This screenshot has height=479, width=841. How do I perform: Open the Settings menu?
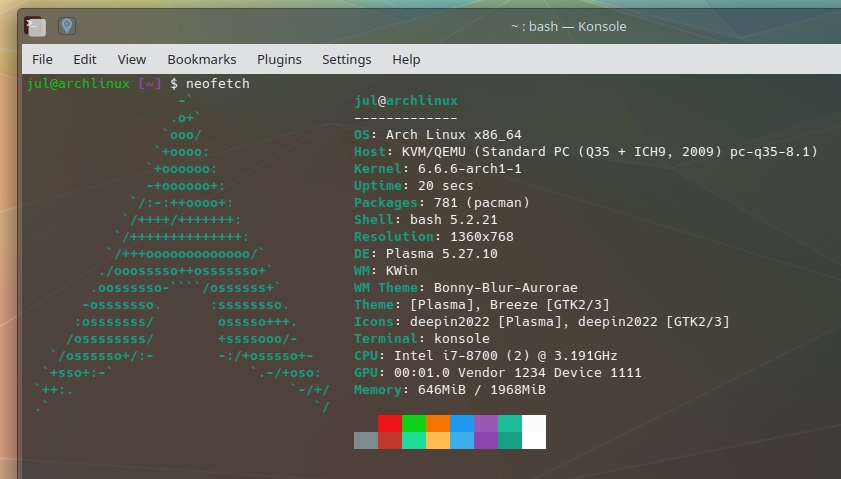[346, 60]
